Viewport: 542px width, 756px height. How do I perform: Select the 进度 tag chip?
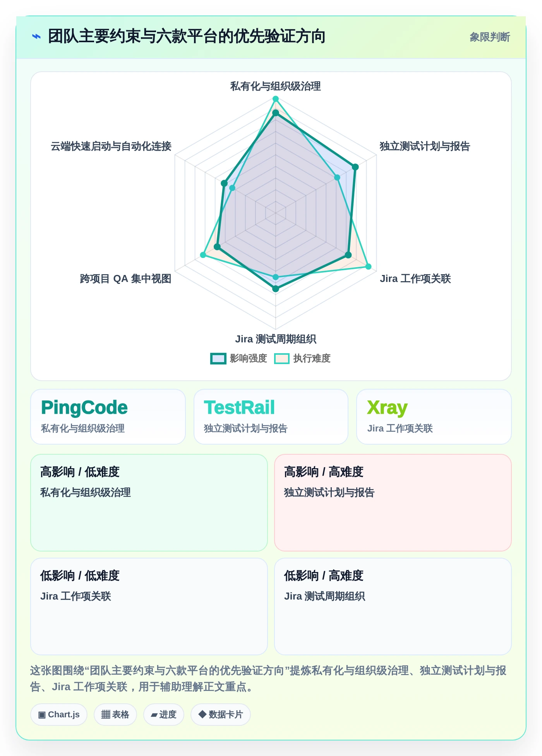click(164, 715)
